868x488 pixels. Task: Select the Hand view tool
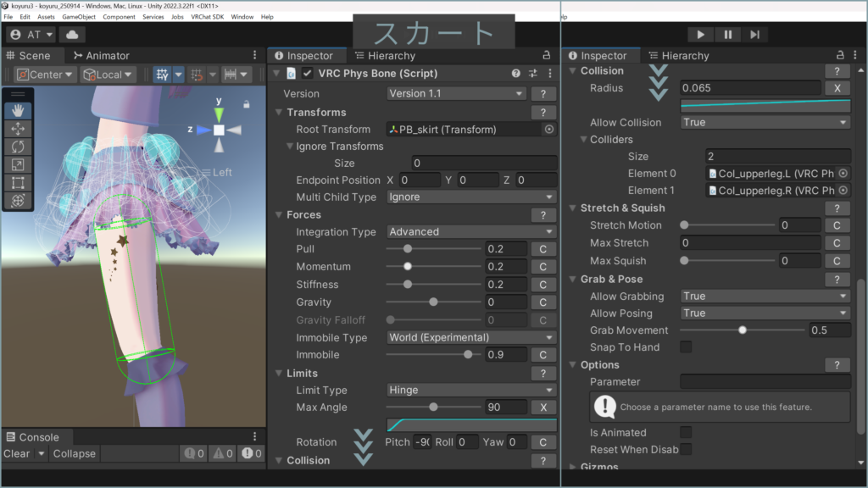pyautogui.click(x=18, y=111)
